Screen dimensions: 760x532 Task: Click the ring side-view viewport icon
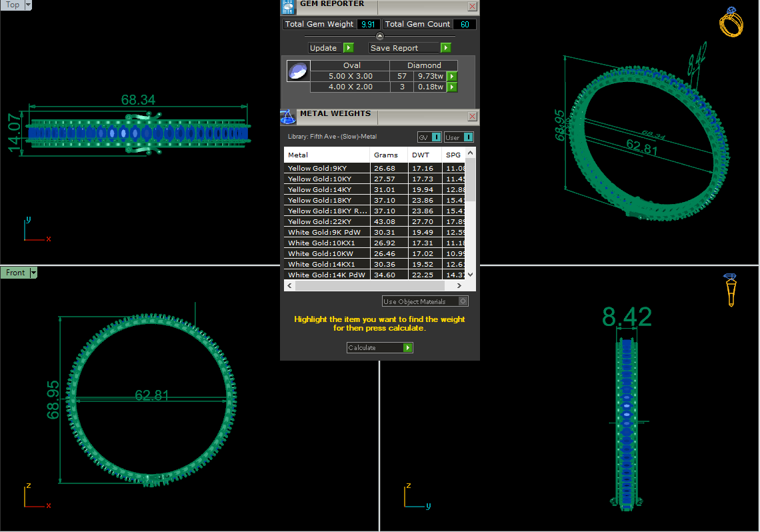click(731, 290)
